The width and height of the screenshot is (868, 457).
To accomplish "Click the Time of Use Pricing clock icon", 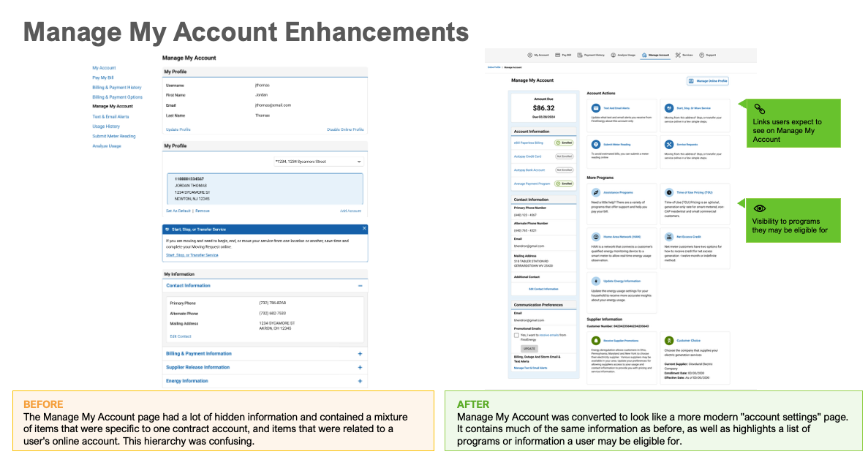I will point(669,192).
